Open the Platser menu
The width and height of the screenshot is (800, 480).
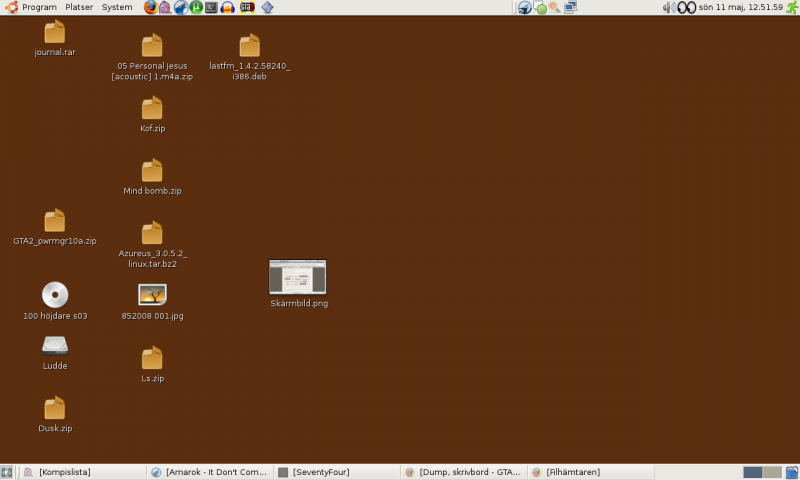79,7
